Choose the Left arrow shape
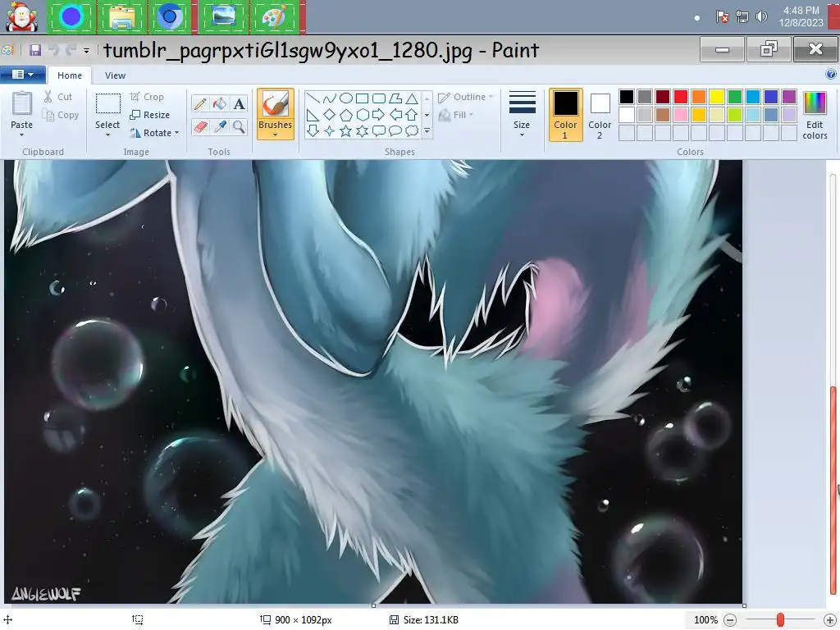 coord(395,115)
